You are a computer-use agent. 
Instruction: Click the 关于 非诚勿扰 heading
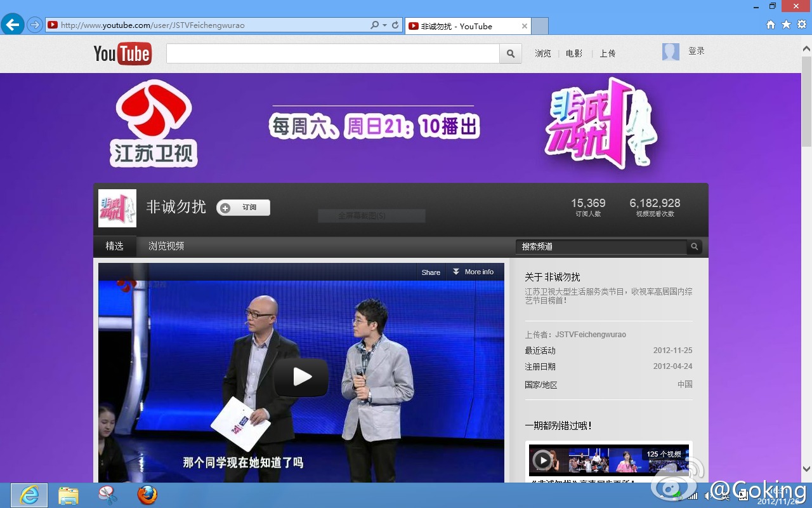(553, 277)
